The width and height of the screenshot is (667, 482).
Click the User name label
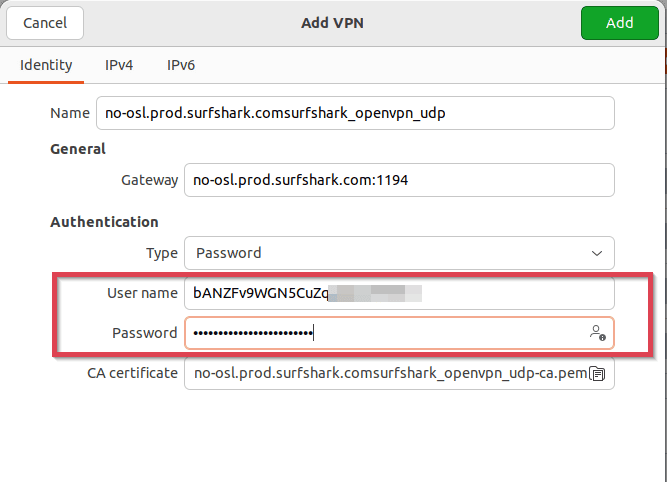[141, 293]
